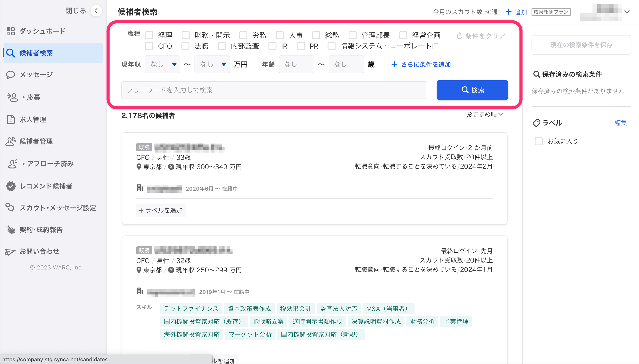This screenshot has width=639, height=364.
Task: Tick the 人事 checkbox
Action: click(x=280, y=35)
